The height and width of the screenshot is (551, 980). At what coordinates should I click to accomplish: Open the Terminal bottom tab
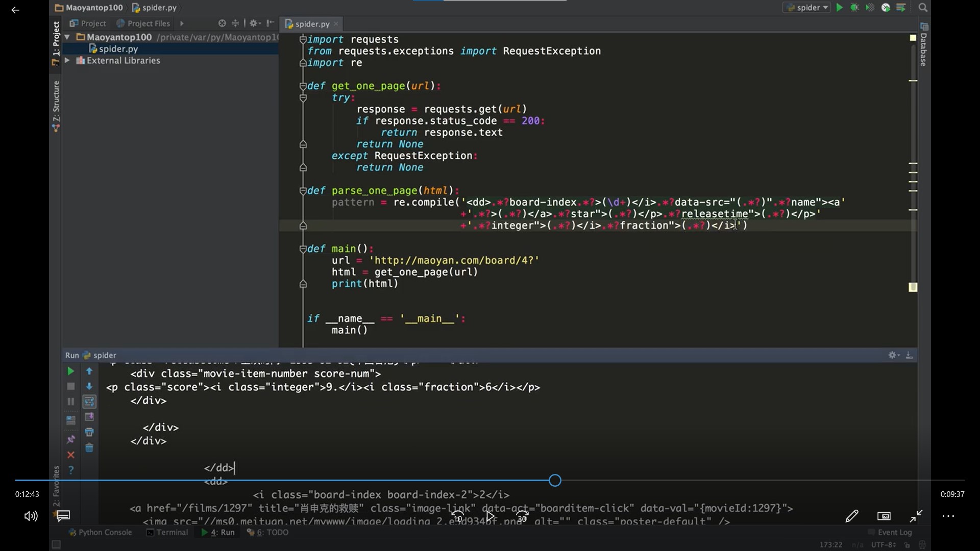[167, 533]
